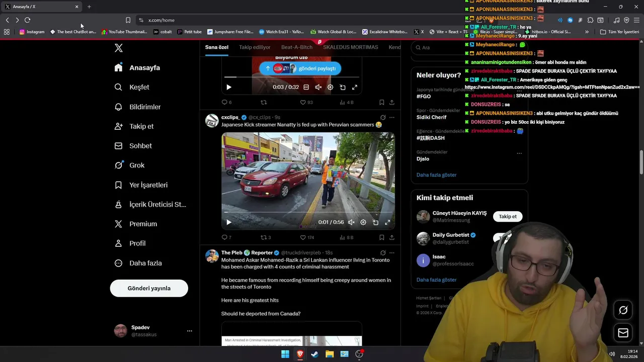Open Instagram bookmark in bookmarks bar
Image resolution: width=644 pixels, height=362 pixels.
(x=32, y=32)
